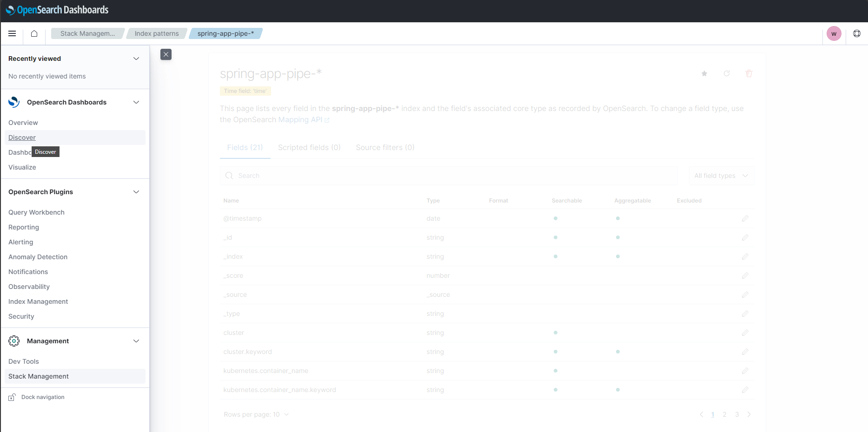868x432 pixels.
Task: Sort by Name column header
Action: coord(231,201)
